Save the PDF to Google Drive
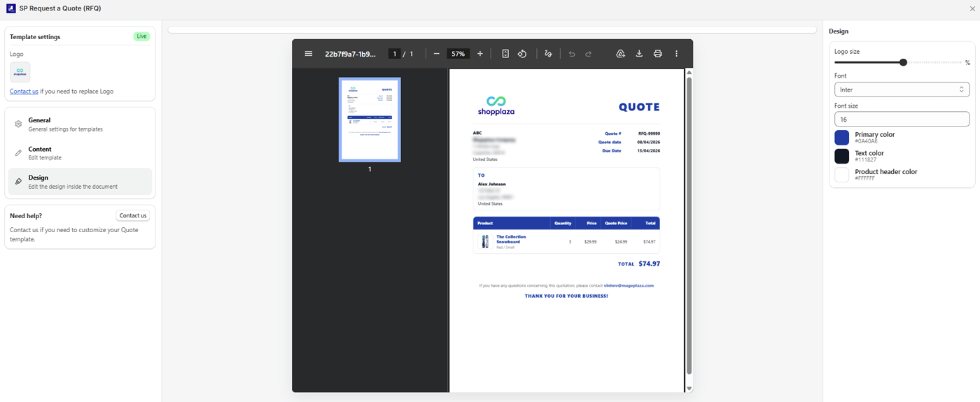Viewport: 980px width, 402px height. [x=620, y=54]
